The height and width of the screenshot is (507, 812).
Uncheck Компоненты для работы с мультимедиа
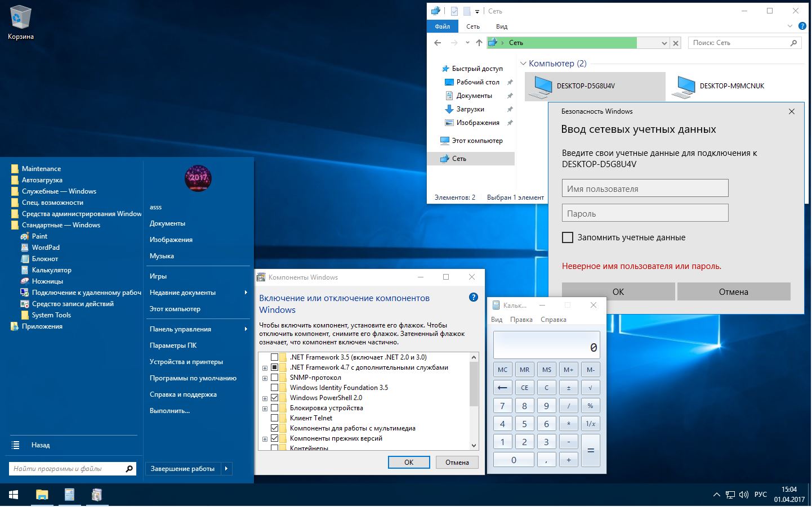(x=275, y=428)
